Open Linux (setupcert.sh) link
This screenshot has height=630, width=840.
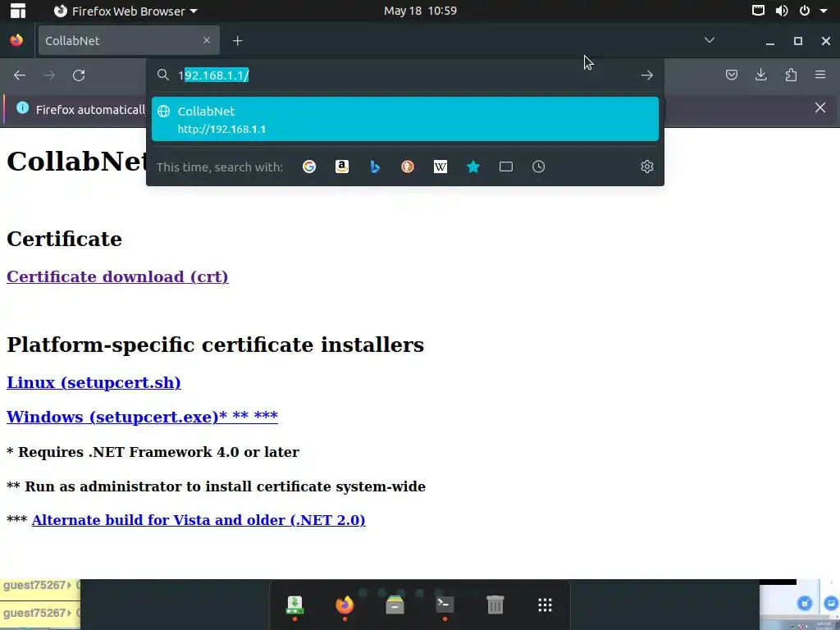pos(94,382)
